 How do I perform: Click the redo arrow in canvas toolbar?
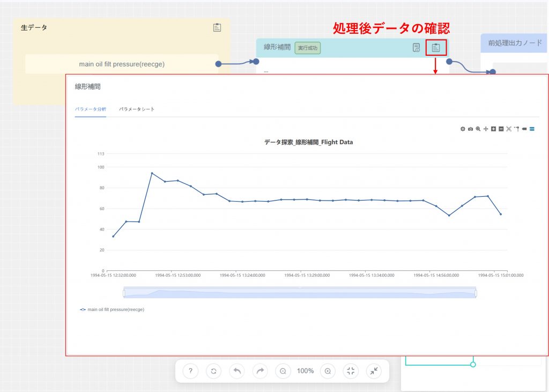coord(260,371)
